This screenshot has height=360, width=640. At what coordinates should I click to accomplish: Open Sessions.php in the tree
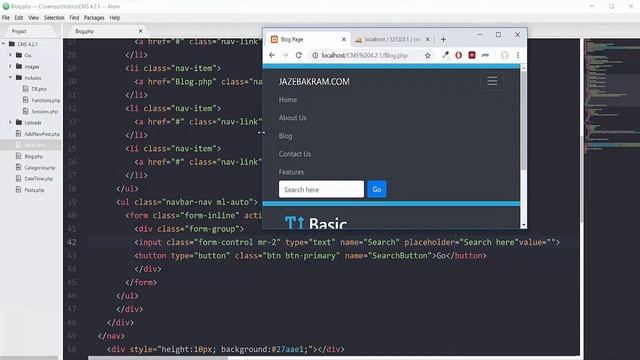click(x=44, y=111)
